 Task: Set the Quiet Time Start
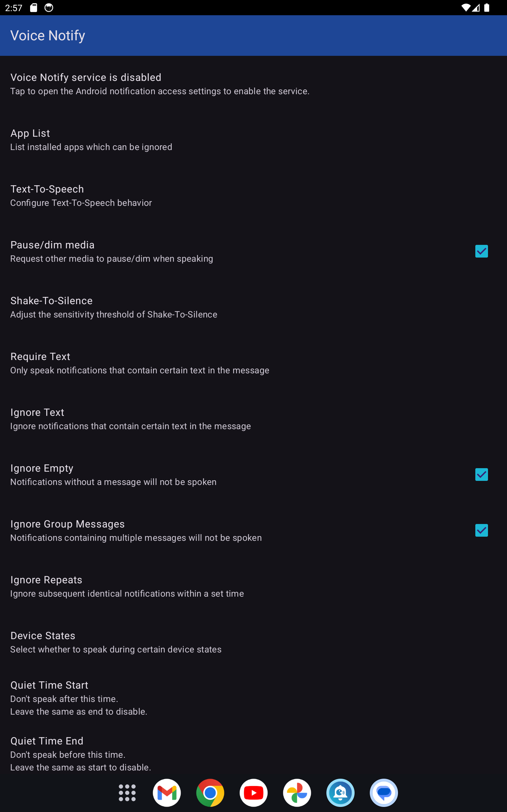coord(79,697)
